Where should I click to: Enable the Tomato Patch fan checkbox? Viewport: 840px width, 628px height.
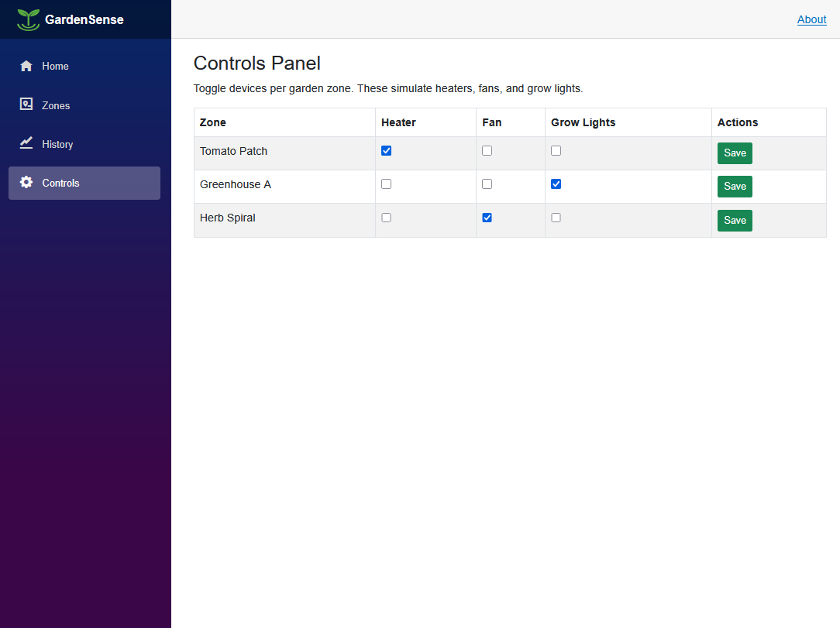pos(487,151)
